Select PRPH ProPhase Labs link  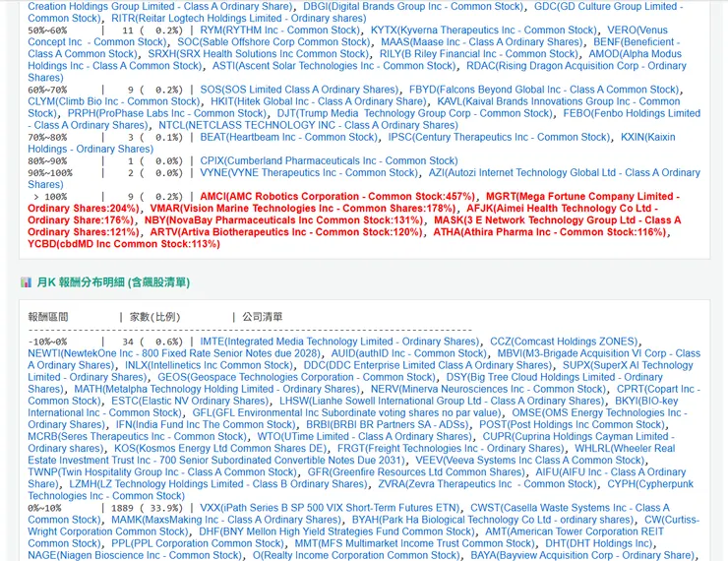tap(167, 113)
